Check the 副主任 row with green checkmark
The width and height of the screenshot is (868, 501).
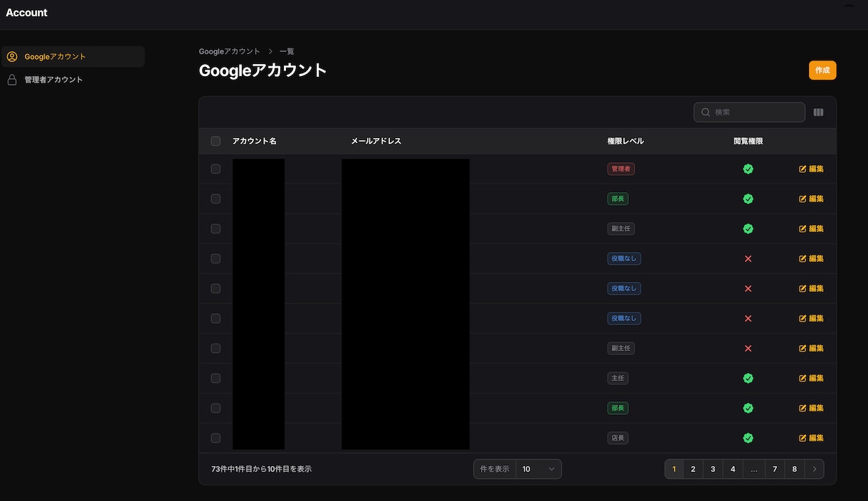pyautogui.click(x=216, y=228)
